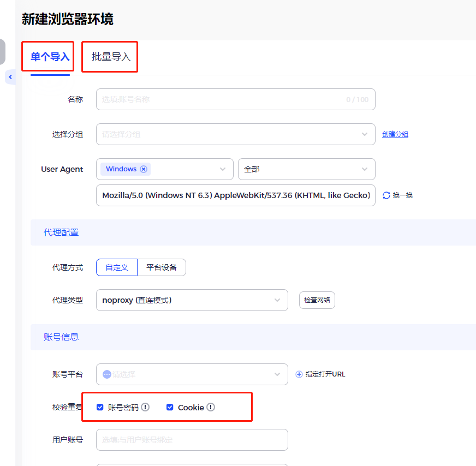Click the info icon beside Cookie
476x466 pixels.
[x=211, y=407]
